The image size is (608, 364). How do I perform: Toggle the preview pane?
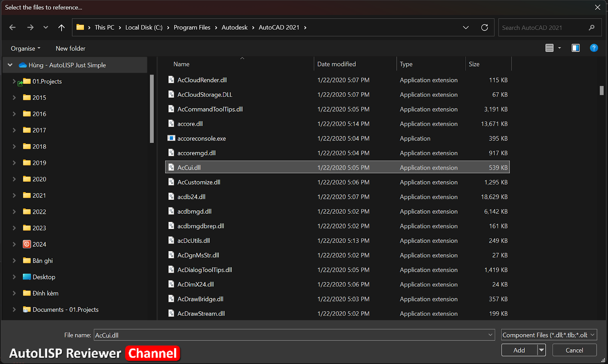(x=576, y=48)
